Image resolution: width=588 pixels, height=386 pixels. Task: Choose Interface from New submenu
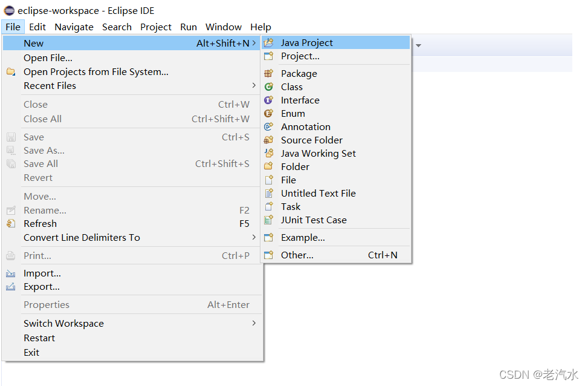click(337, 100)
